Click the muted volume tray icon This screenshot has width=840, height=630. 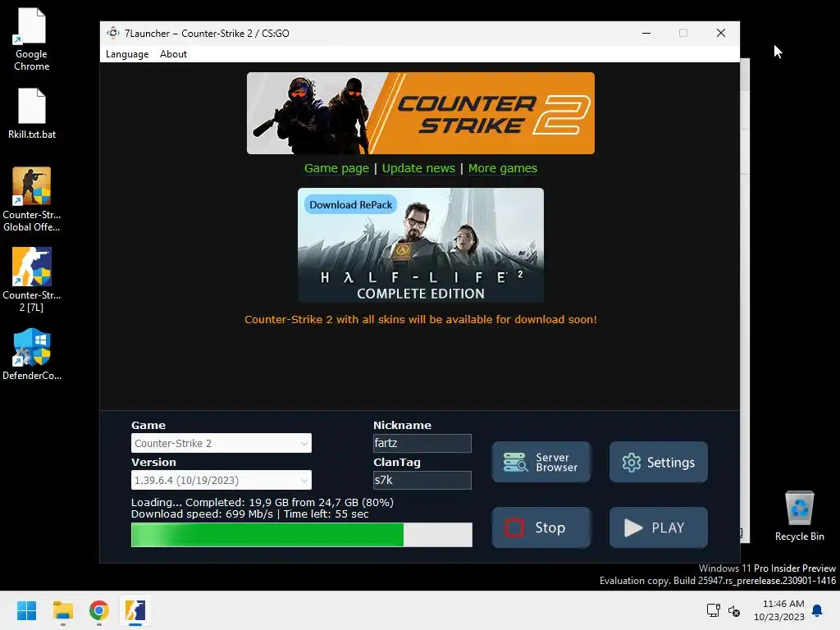click(x=734, y=610)
